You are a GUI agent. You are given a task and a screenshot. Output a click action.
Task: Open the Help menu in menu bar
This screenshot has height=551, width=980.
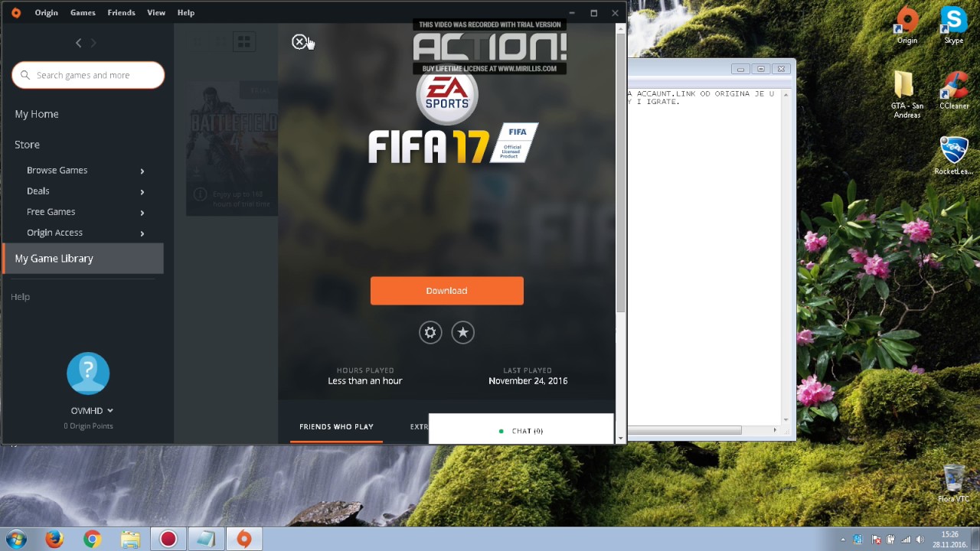click(x=186, y=12)
